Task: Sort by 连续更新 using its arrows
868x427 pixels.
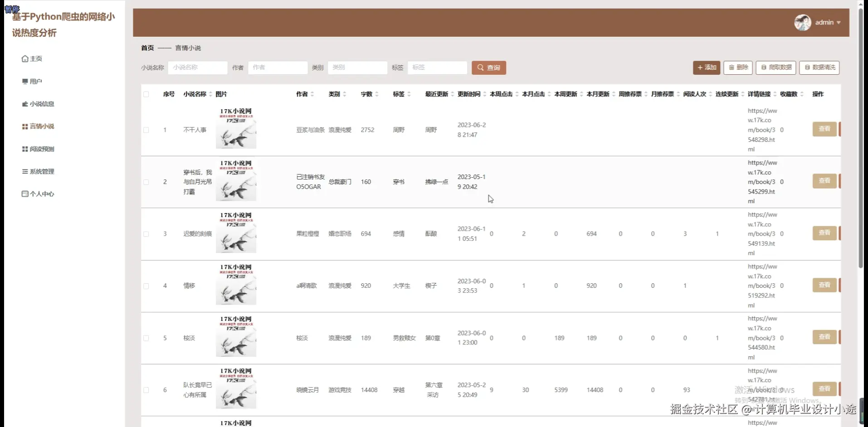Action: coord(742,94)
